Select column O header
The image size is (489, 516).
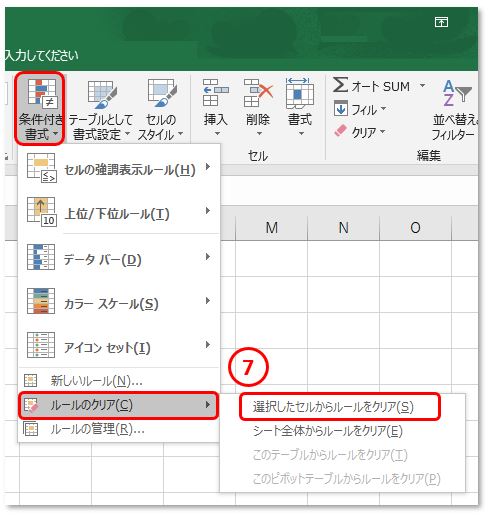point(415,228)
